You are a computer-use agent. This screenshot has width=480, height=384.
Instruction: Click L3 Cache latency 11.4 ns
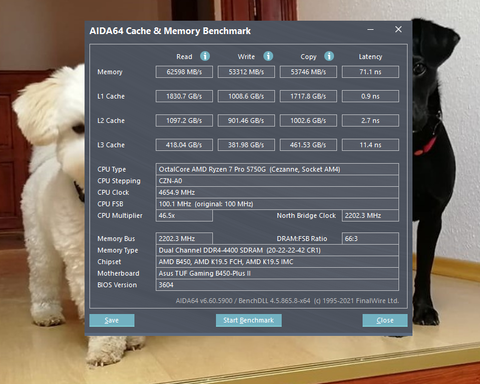[x=370, y=145]
